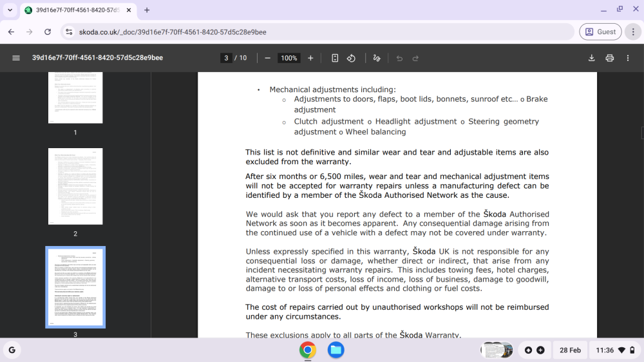
Task: Open the recent screenshot preview in shelf
Action: pos(497,350)
